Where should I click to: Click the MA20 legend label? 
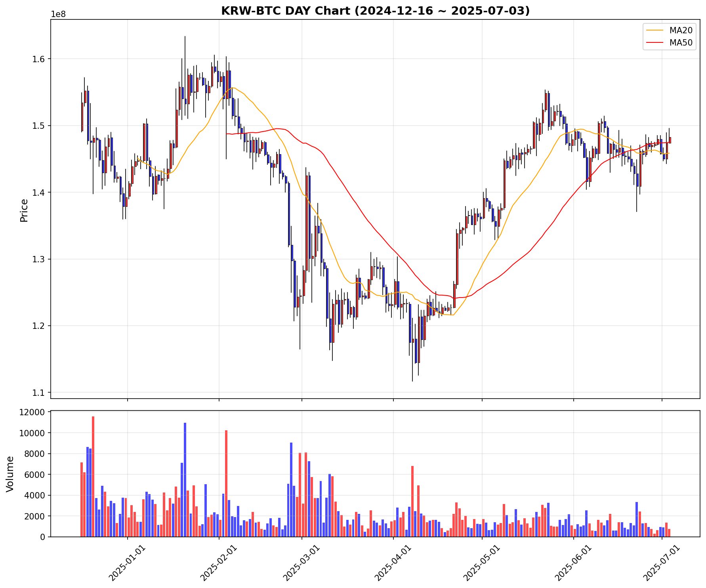(681, 31)
